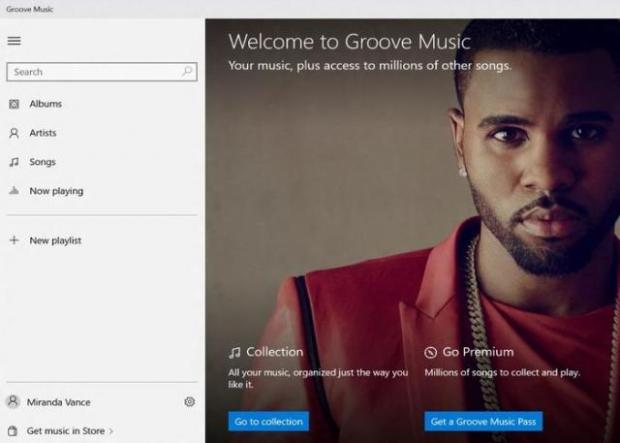Click the 'Your music, plus access' subtitle
The width and height of the screenshot is (620, 443).
(x=370, y=66)
